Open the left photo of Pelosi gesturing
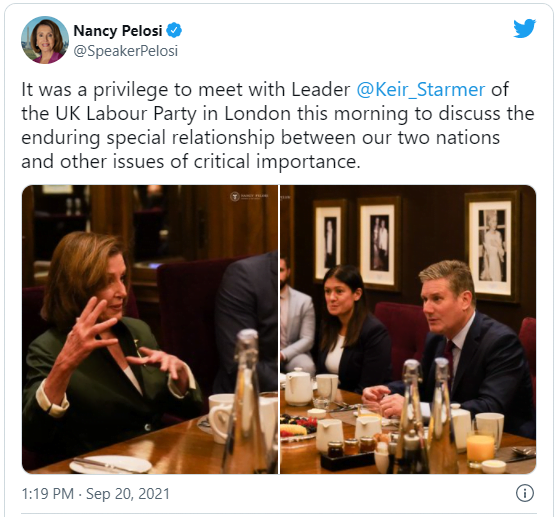 [x=150, y=329]
